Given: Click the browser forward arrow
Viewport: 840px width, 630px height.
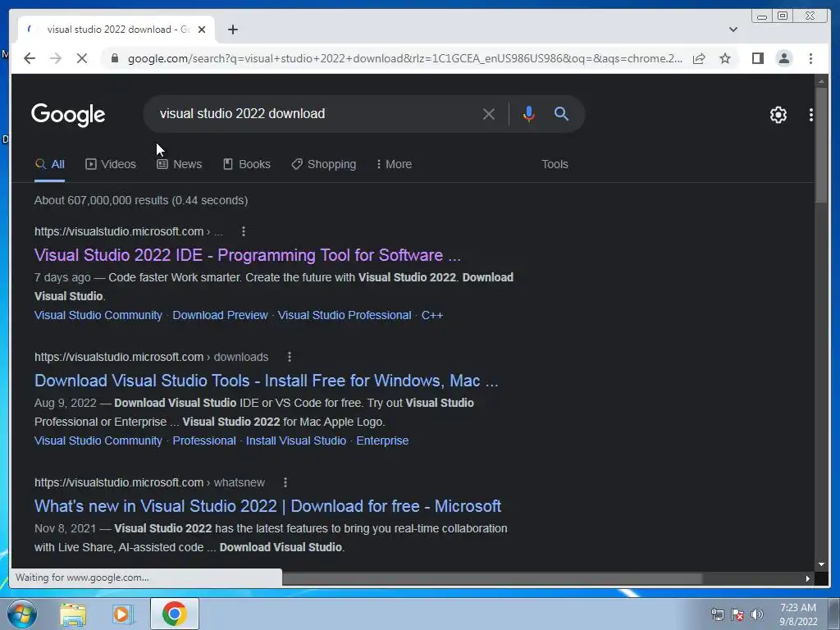Looking at the screenshot, I should (56, 58).
